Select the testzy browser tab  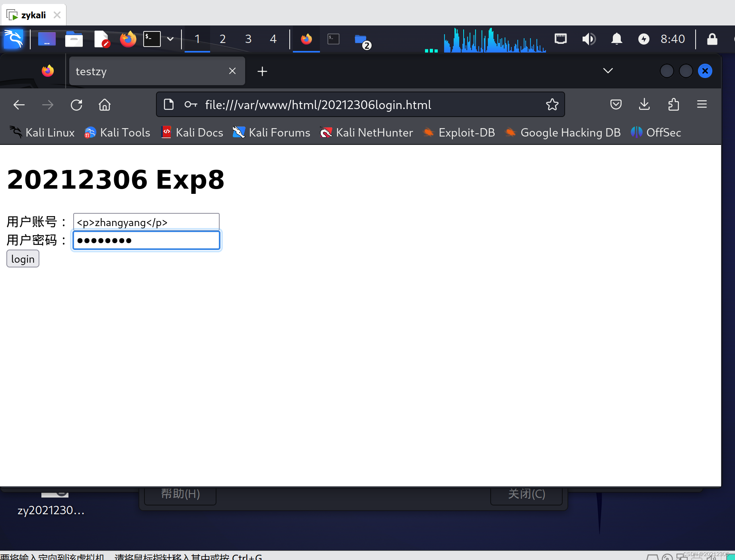(157, 71)
